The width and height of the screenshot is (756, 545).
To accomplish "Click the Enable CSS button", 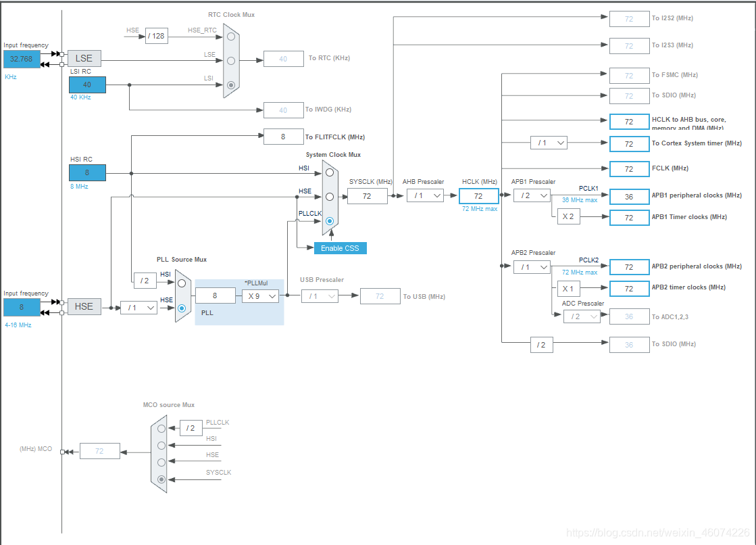I will click(x=340, y=248).
